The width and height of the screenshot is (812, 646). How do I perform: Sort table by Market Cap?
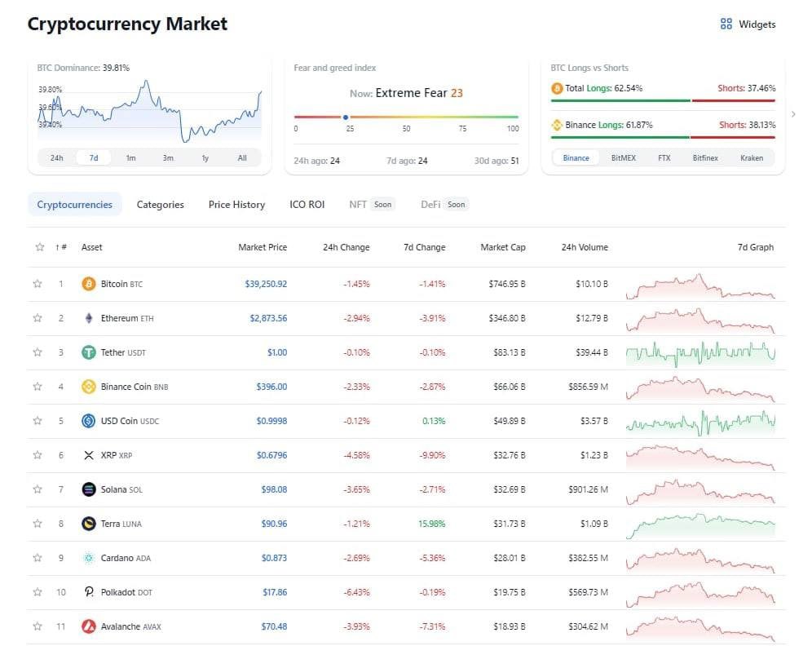[503, 247]
